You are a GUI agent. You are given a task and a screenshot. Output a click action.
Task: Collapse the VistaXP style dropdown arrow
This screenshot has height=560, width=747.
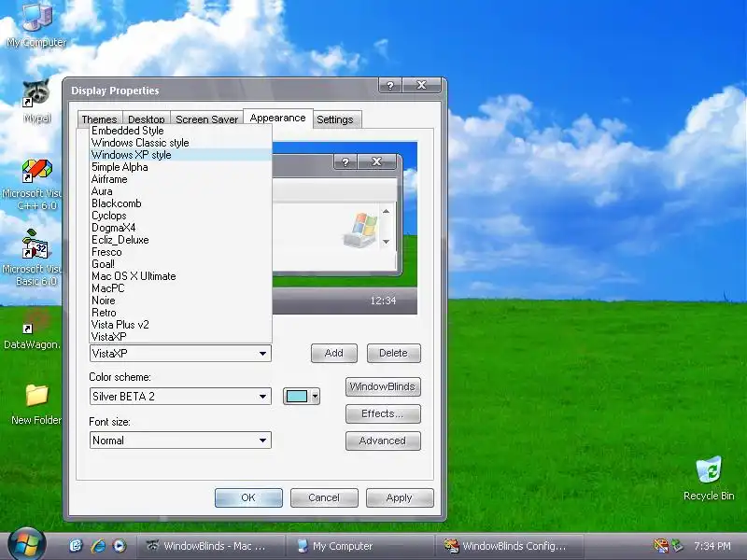(x=262, y=354)
